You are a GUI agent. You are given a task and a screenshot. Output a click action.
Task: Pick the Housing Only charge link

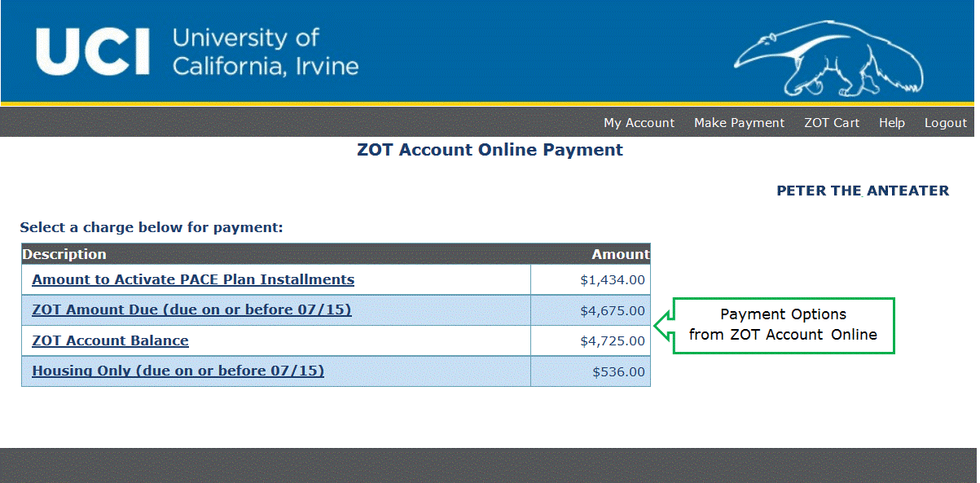(x=178, y=371)
